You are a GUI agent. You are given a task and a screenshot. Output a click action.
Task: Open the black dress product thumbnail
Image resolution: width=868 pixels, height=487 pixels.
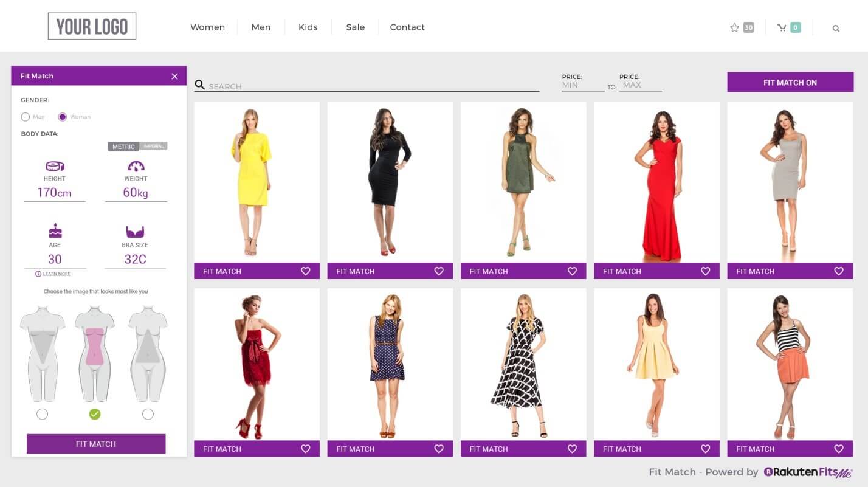click(x=390, y=182)
